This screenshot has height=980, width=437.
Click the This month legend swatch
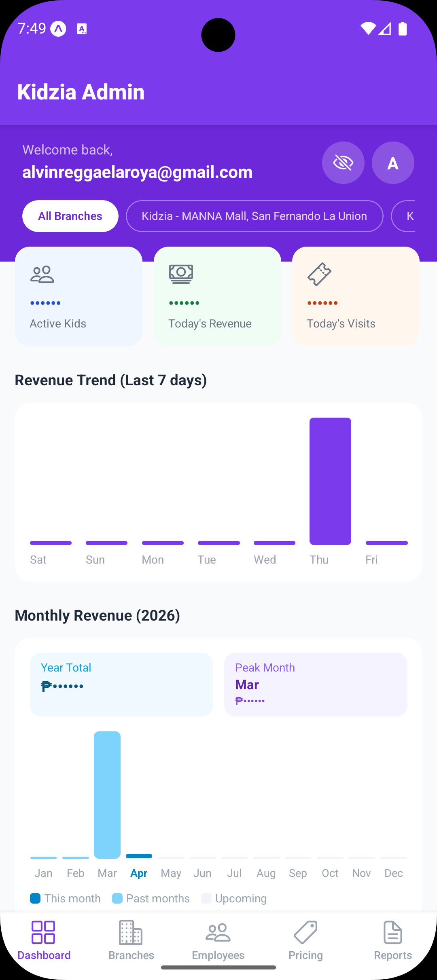click(x=35, y=898)
